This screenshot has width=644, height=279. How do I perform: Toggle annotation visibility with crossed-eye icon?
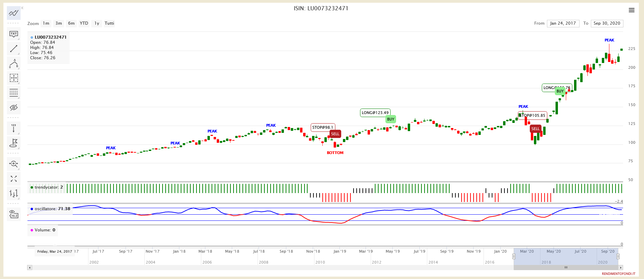coord(13,107)
